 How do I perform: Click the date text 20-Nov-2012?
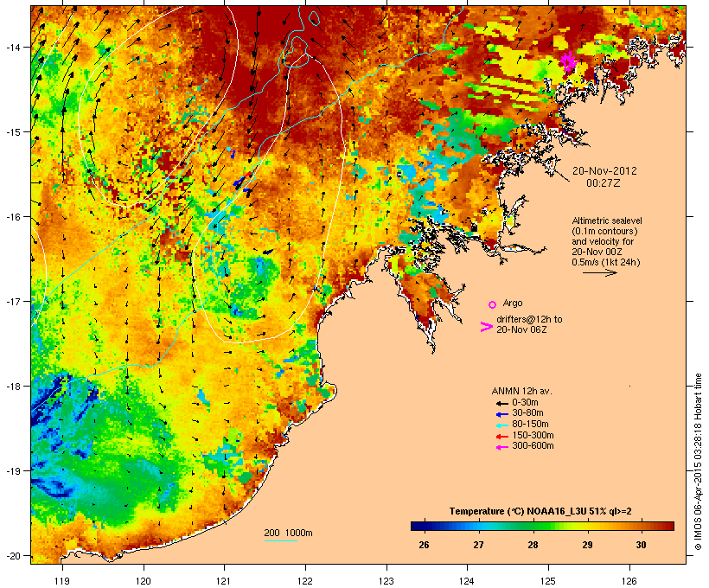point(604,171)
